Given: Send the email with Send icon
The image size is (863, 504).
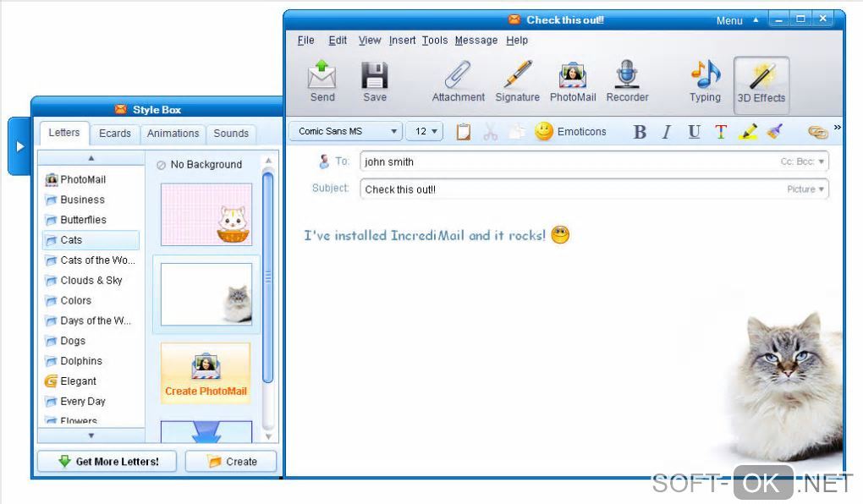Looking at the screenshot, I should [322, 81].
